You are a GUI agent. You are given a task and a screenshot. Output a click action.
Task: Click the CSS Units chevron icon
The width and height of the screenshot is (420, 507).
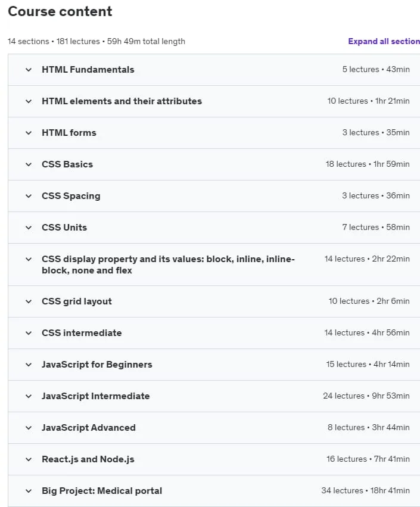coord(29,228)
